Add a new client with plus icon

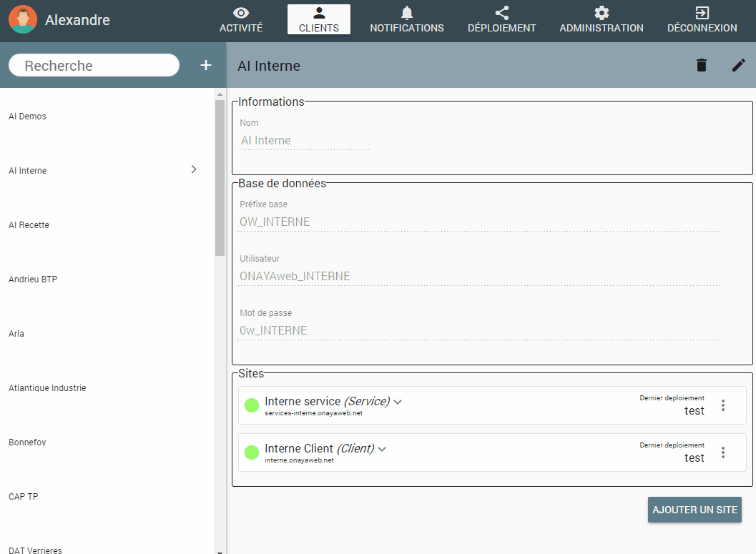pos(206,65)
